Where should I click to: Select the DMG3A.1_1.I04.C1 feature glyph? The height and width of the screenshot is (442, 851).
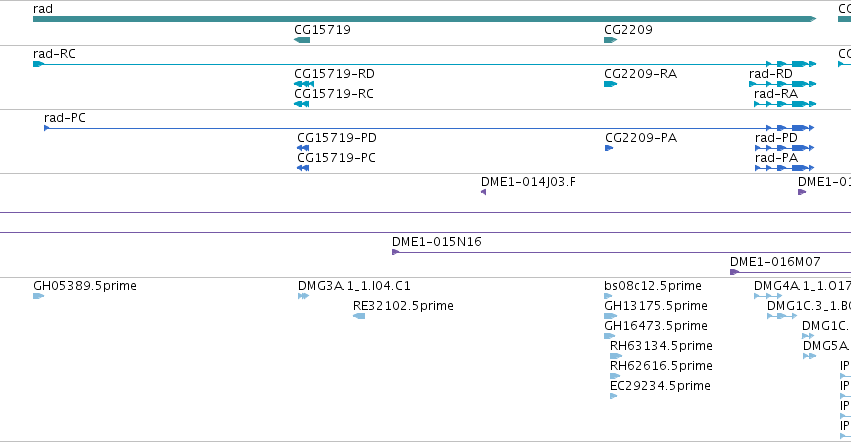click(x=303, y=296)
